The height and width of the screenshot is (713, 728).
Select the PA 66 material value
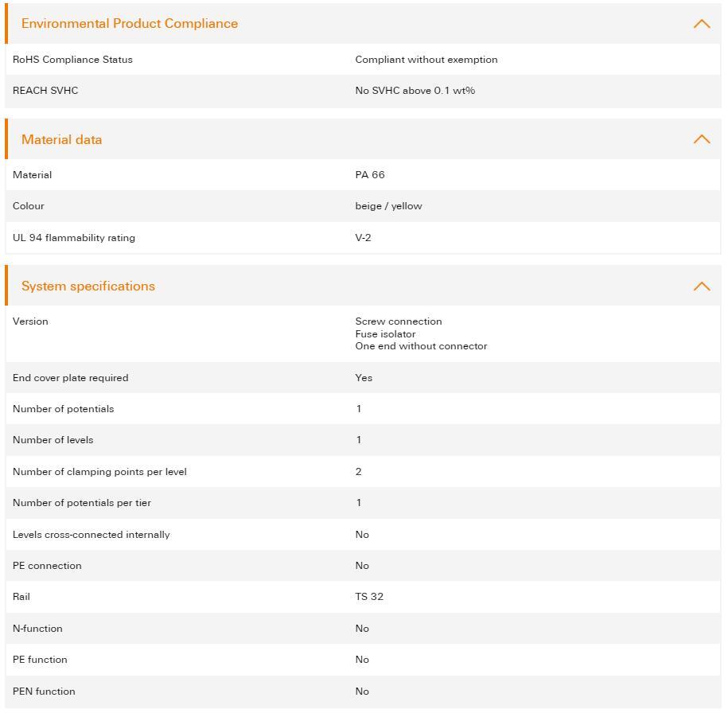[370, 175]
